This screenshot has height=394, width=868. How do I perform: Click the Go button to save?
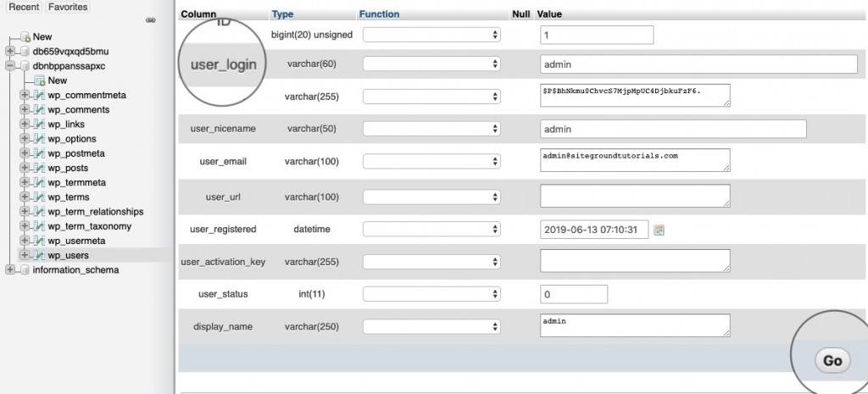[832, 361]
